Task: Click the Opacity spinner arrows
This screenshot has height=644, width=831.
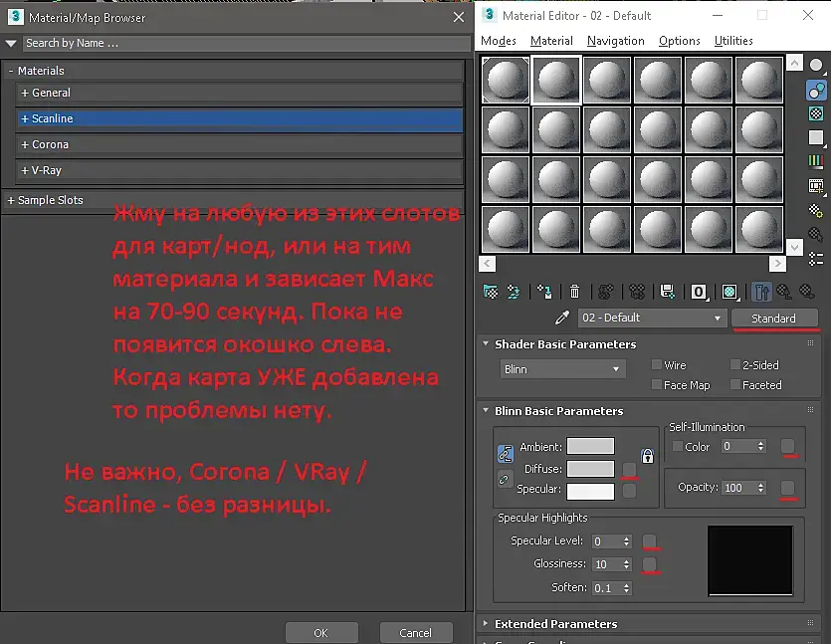Action: 761,488
